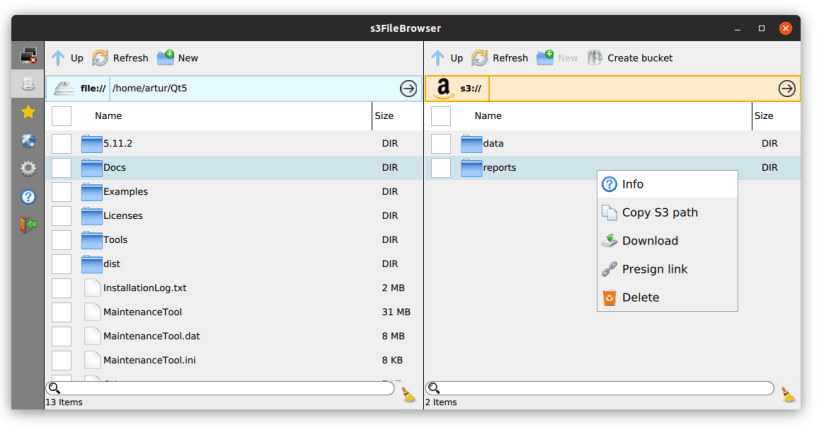819x430 pixels.
Task: Click magnifier icon in local search box
Action: pos(54,388)
